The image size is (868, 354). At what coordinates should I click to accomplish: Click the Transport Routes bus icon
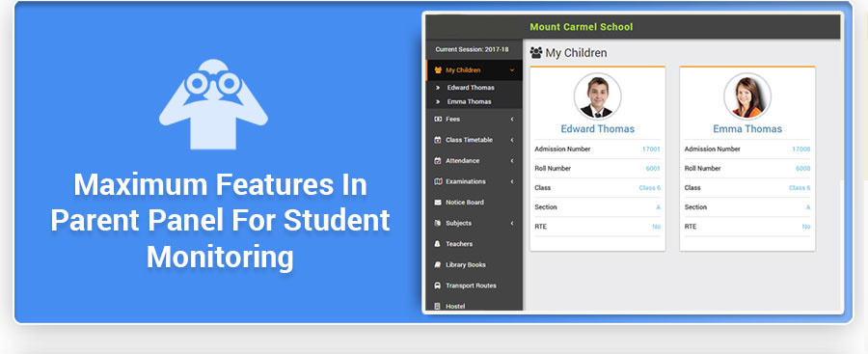[x=438, y=286]
